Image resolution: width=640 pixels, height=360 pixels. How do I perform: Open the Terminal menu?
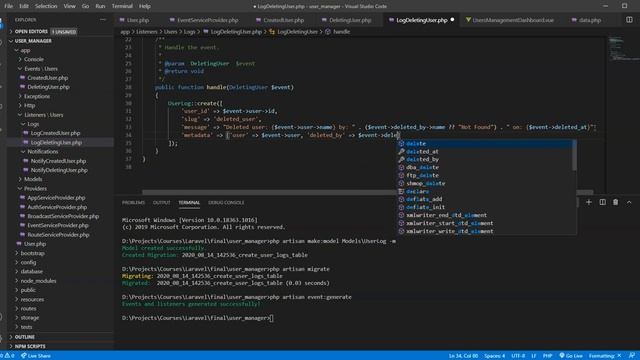tap(122, 6)
